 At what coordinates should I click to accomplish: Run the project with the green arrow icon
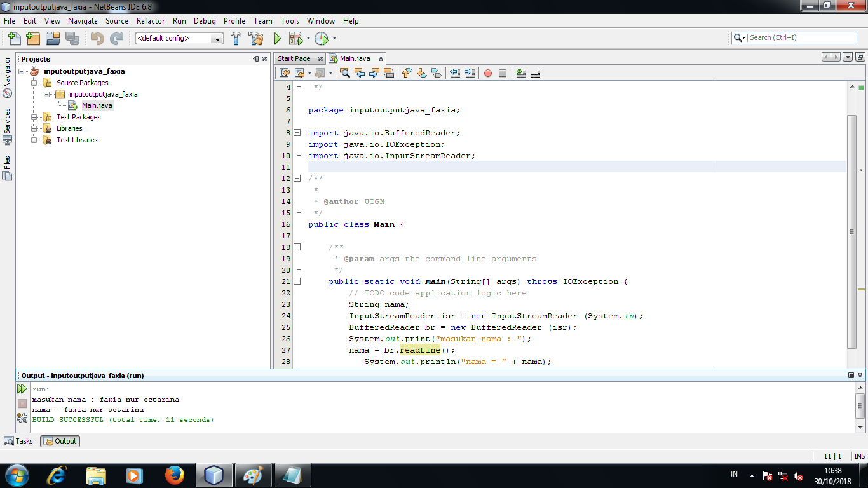tap(277, 38)
